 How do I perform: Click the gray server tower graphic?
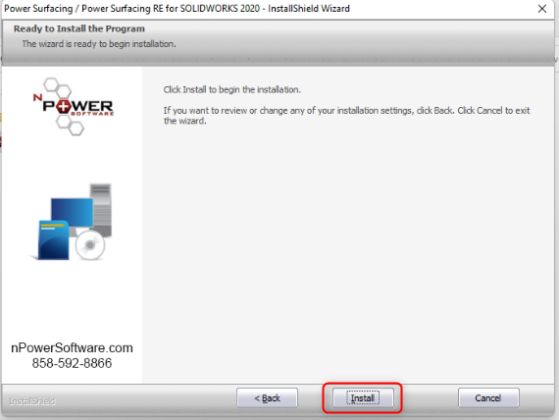coord(101,209)
